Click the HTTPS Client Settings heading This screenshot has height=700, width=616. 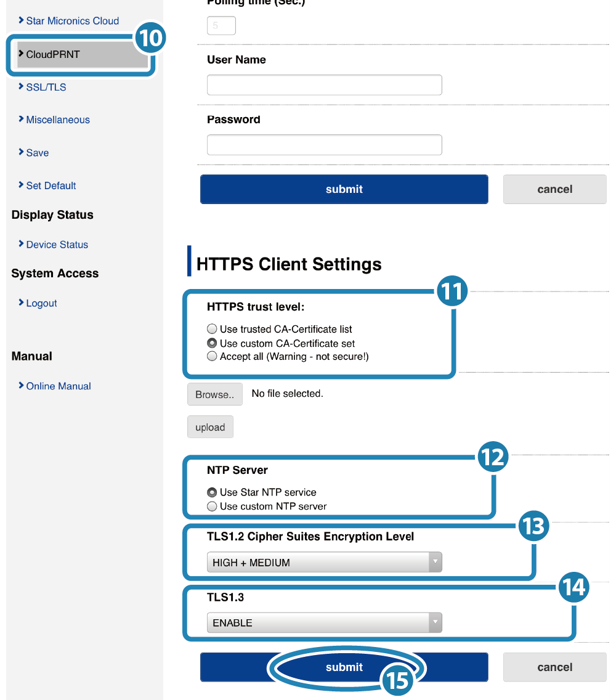click(x=289, y=264)
